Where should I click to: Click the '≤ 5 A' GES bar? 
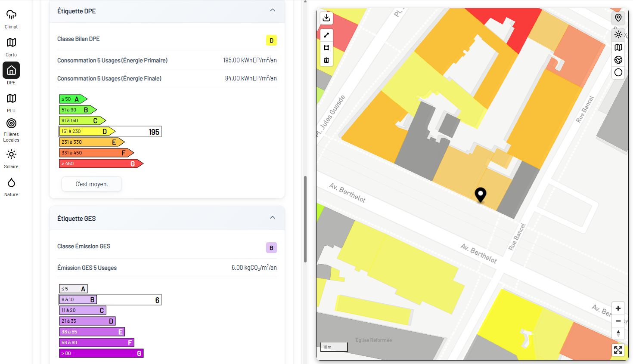click(x=73, y=289)
